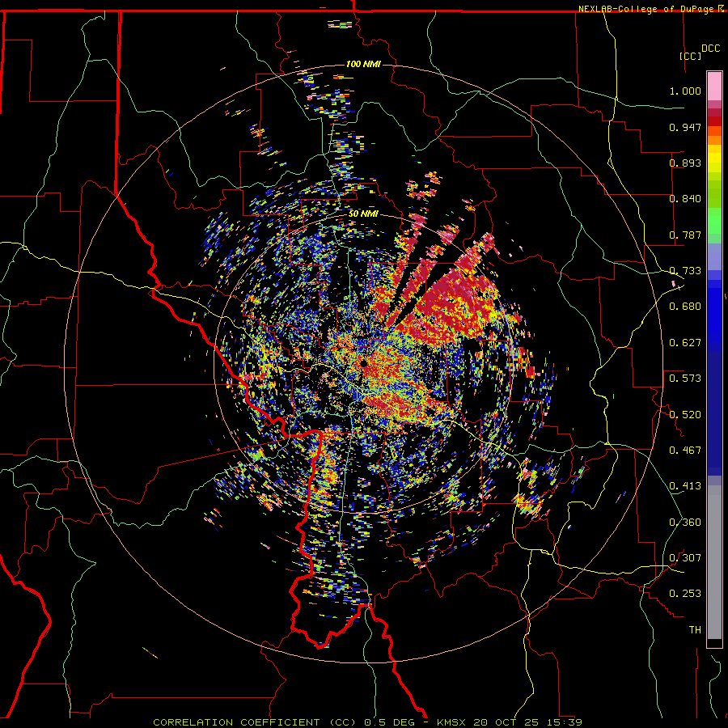Screen dimensions: 728x728
Task: Click the 1.000 scale value
Action: click(685, 91)
